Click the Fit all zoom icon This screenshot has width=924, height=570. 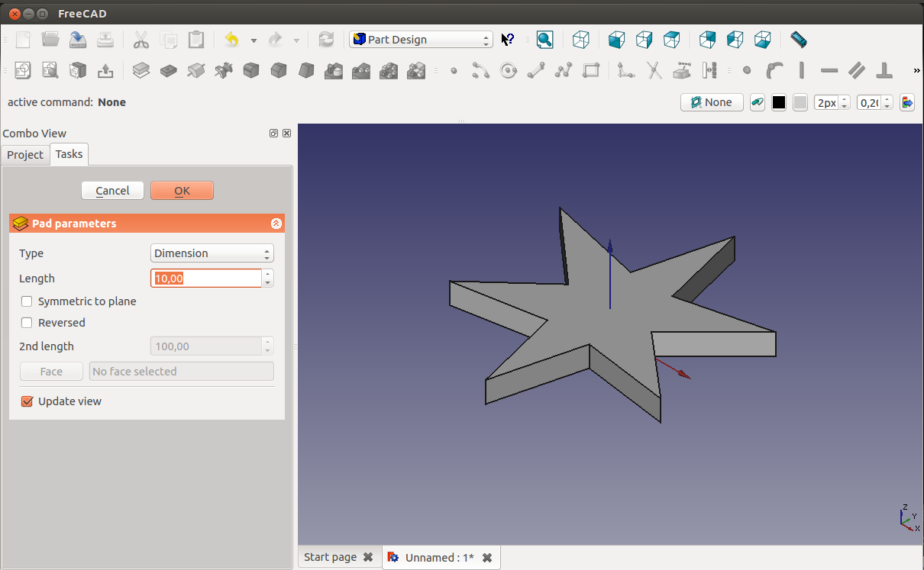pos(544,40)
